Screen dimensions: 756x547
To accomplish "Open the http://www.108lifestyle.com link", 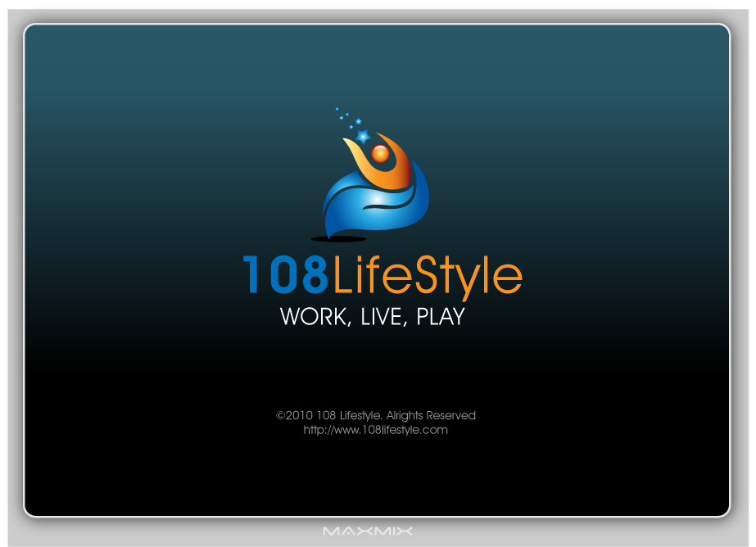I will tap(376, 430).
